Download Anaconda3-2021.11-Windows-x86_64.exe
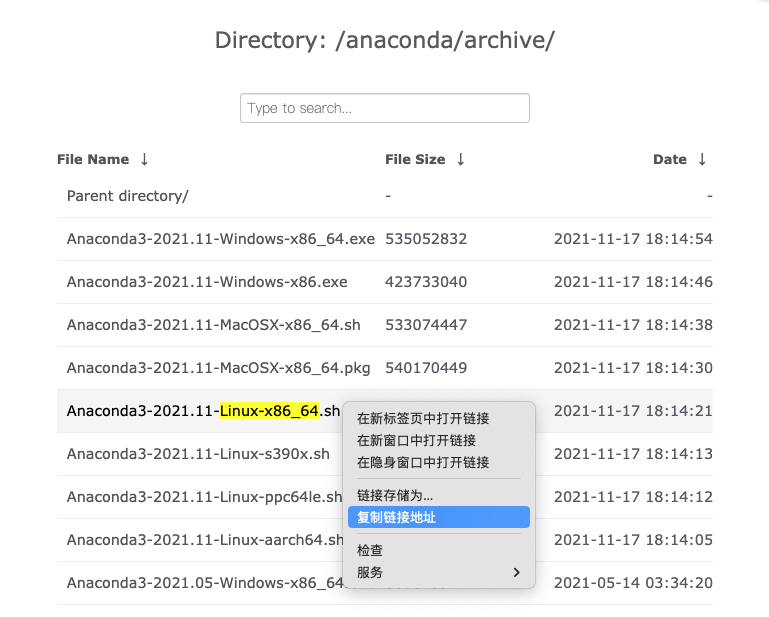The width and height of the screenshot is (769, 617). [221, 239]
